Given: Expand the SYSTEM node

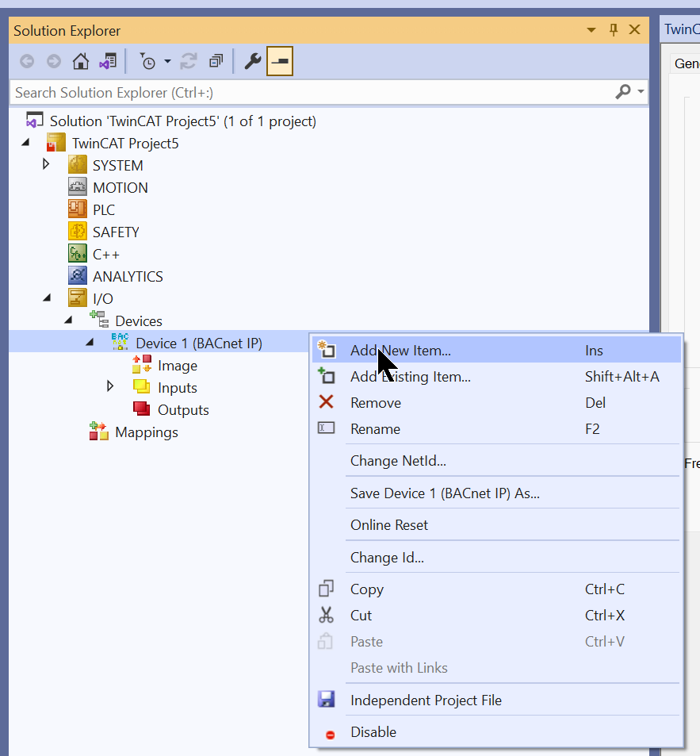Looking at the screenshot, I should (46, 164).
